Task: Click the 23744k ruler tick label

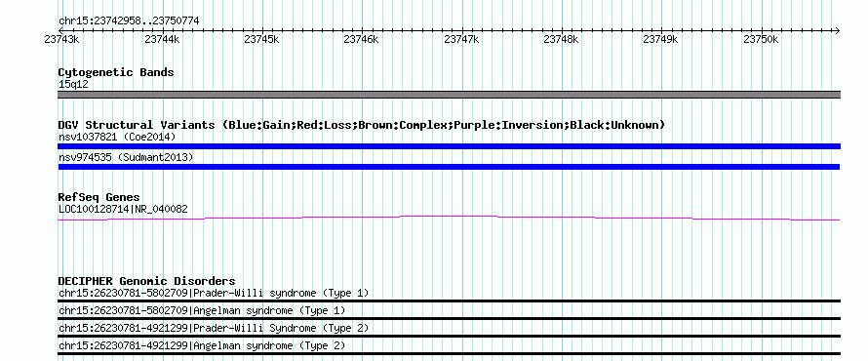Action: [x=162, y=39]
